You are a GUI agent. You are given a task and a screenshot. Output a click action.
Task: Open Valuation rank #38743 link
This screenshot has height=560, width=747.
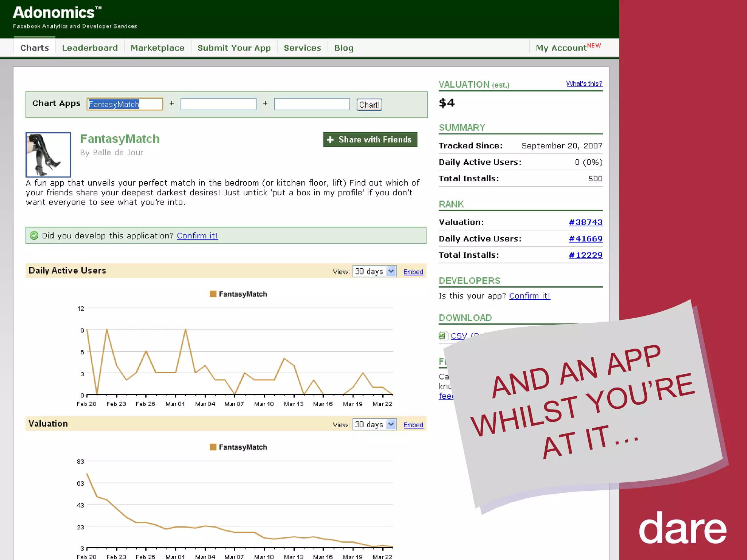tap(585, 222)
